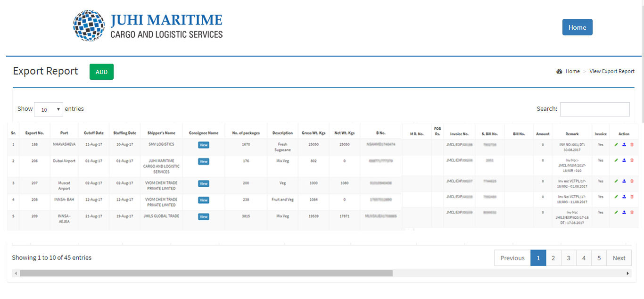644x299 pixels.
Task: Click the blue upload icon for export 206
Action: [624, 160]
